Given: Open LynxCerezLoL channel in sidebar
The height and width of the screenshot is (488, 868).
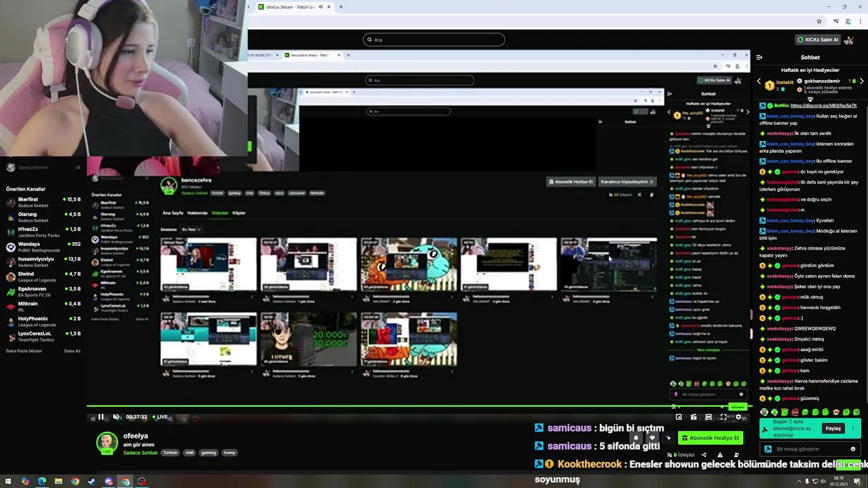Looking at the screenshot, I should tap(43, 337).
